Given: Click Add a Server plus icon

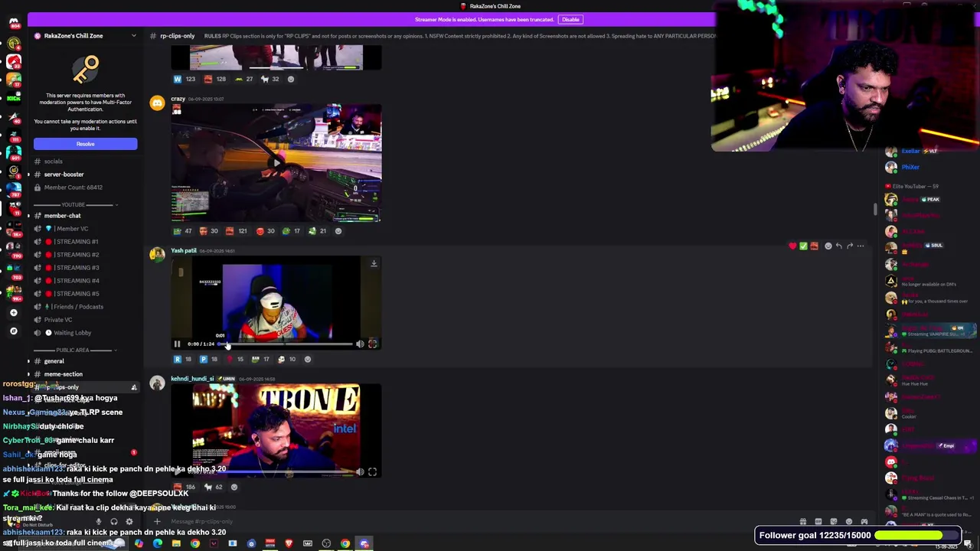Looking at the screenshot, I should [x=14, y=312].
